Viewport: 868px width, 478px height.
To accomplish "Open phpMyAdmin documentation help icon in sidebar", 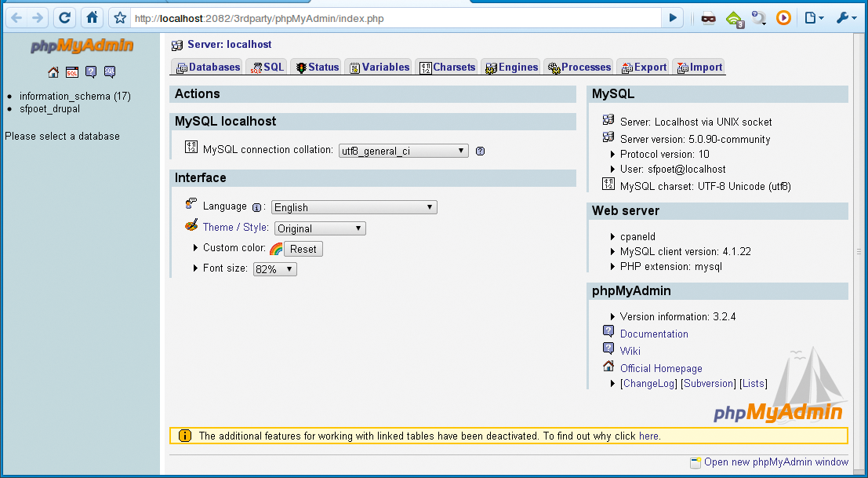I will pos(91,72).
